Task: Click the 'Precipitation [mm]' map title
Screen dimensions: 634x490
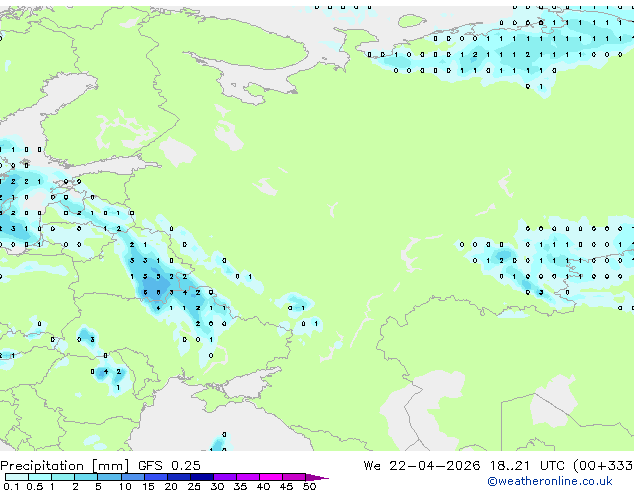Action: point(64,466)
